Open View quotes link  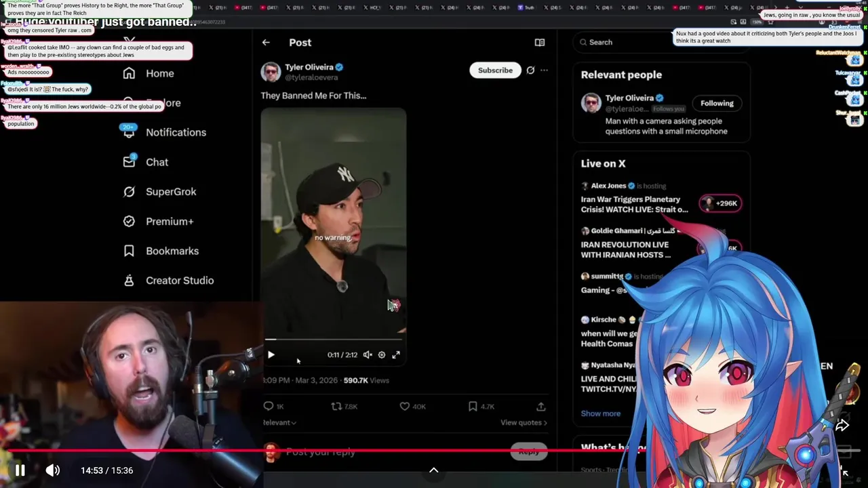click(x=524, y=422)
